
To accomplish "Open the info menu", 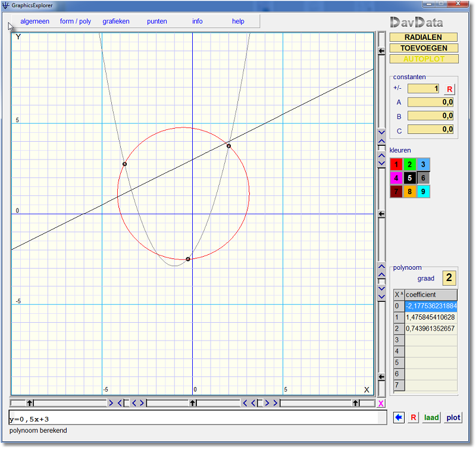I will [198, 21].
